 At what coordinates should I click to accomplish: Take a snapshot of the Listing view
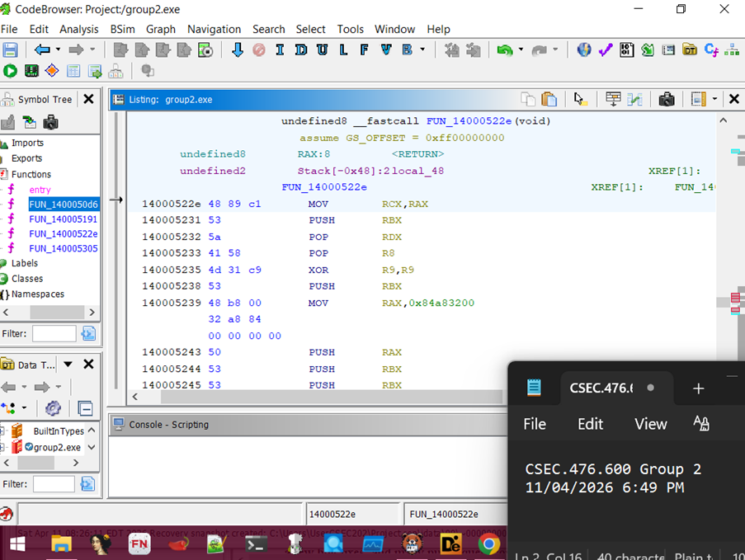667,99
